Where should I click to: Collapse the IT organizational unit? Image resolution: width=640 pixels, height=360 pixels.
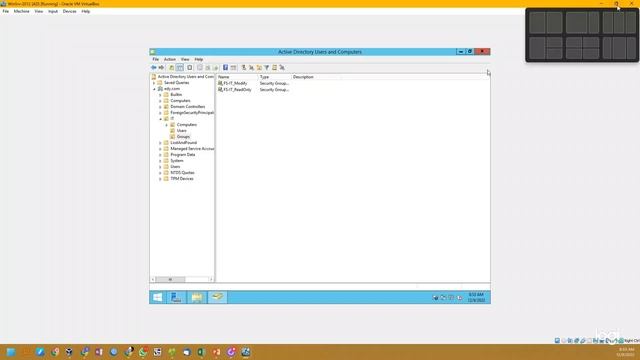[160, 119]
